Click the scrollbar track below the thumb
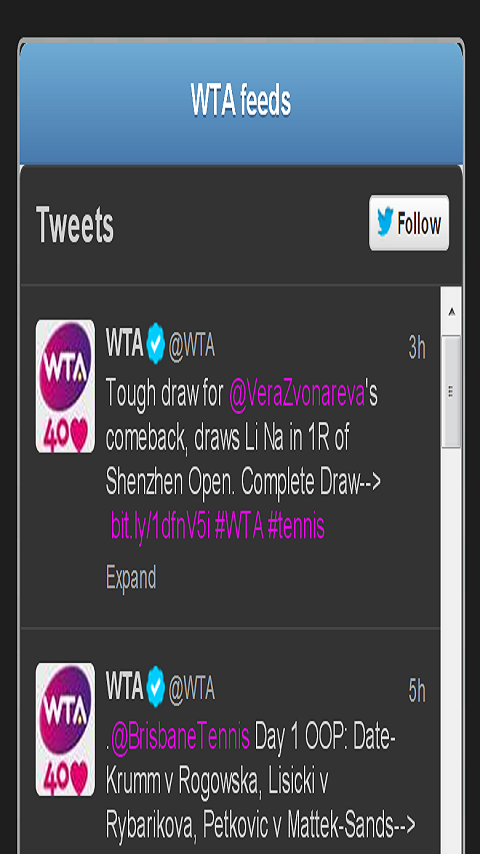Screen dimensions: 480x854 coord(451,648)
